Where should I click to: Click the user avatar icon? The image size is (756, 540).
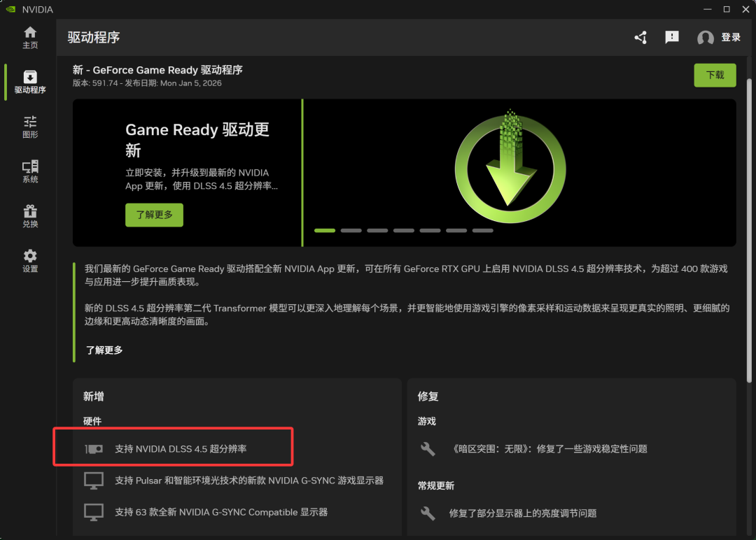(x=706, y=38)
